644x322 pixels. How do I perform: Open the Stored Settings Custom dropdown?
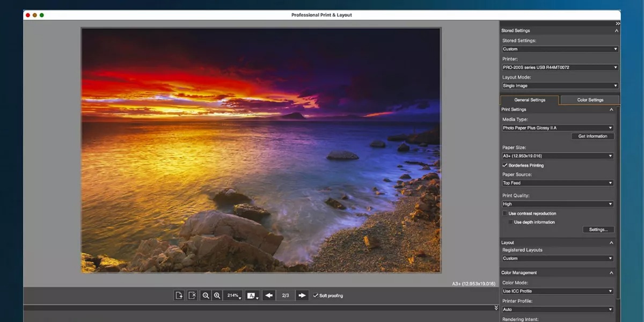pyautogui.click(x=560, y=49)
